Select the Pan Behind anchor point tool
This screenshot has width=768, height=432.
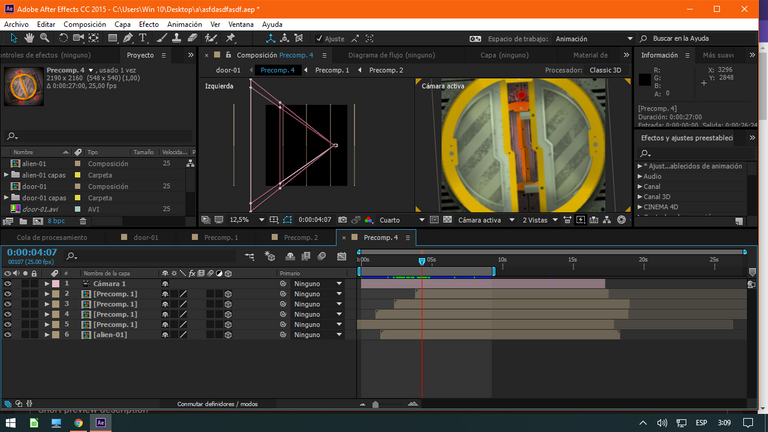[94, 38]
